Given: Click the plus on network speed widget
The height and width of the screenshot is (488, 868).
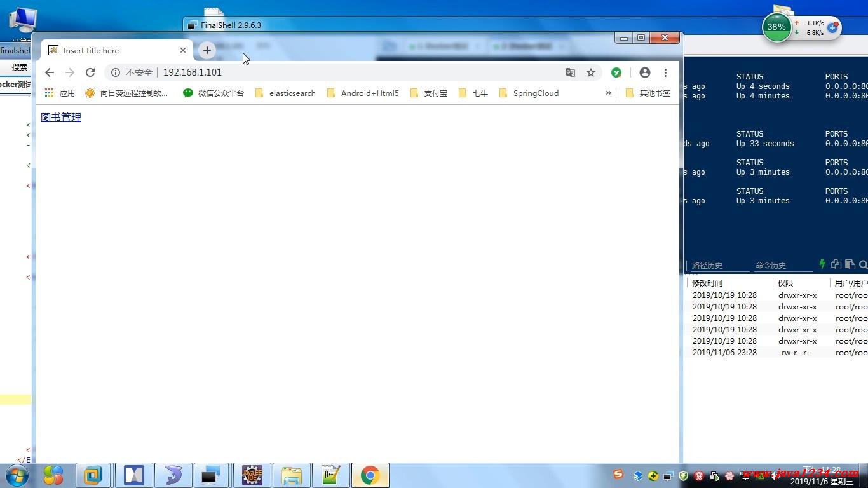Looking at the screenshot, I should tap(832, 27).
